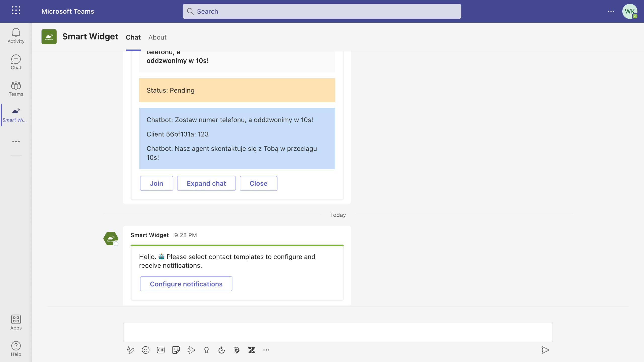The image size is (644, 362).
Task: Switch to the About tab
Action: [157, 37]
